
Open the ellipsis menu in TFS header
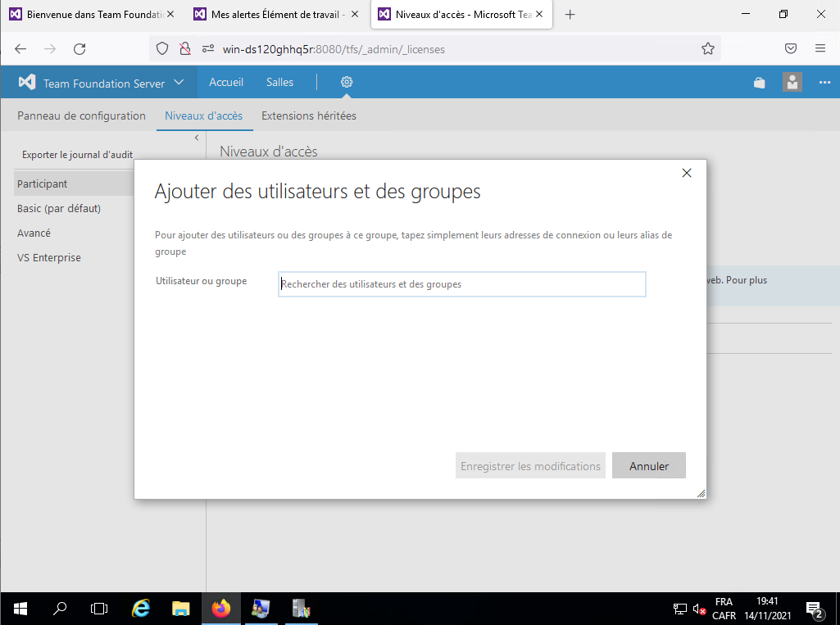(x=824, y=83)
